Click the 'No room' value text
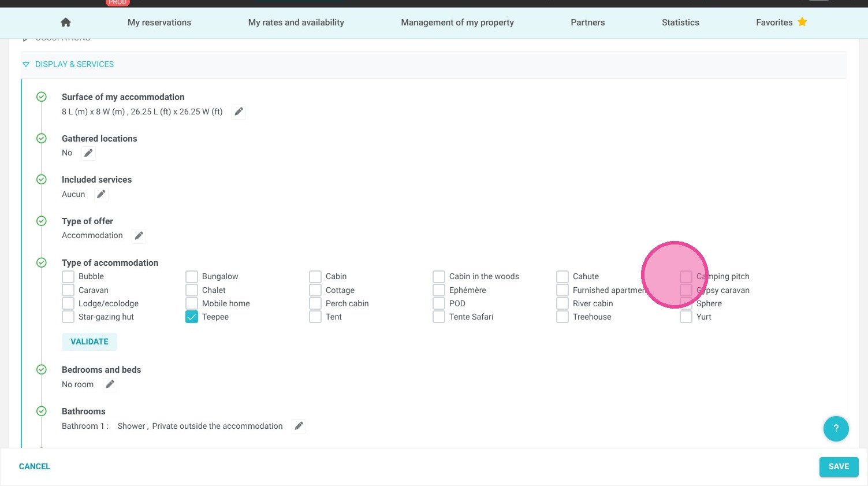This screenshot has height=486, width=868. point(77,384)
